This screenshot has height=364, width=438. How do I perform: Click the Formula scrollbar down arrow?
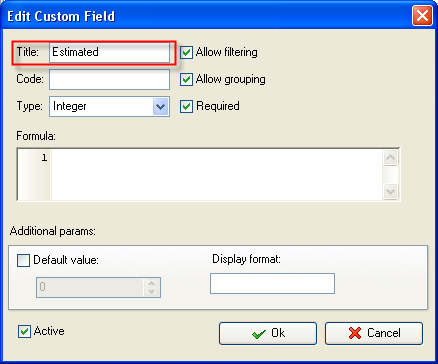coord(390,192)
